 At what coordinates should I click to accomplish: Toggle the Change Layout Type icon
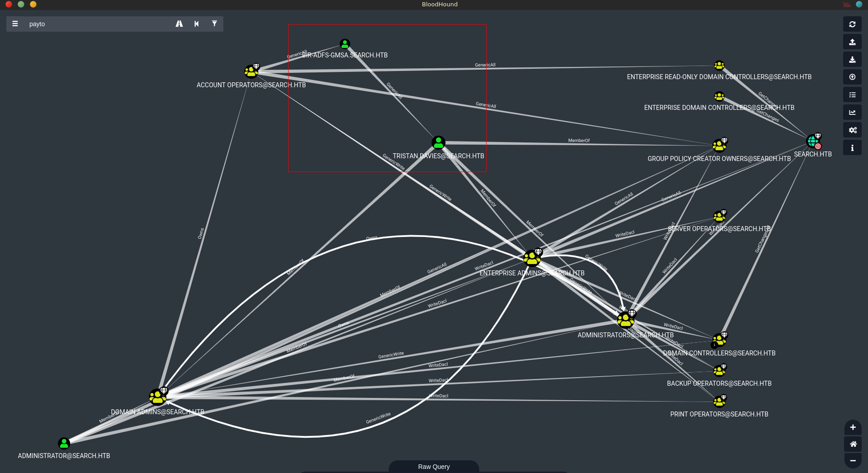click(x=852, y=95)
